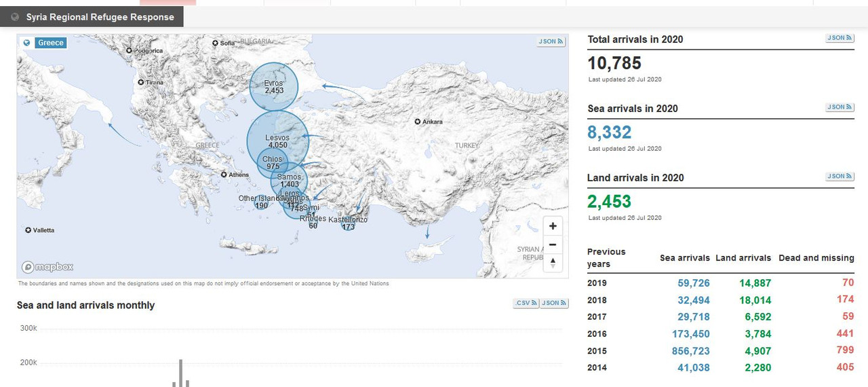Click the total arrivals figure 10,785
Viewport: 868px width, 387px height.
(614, 64)
